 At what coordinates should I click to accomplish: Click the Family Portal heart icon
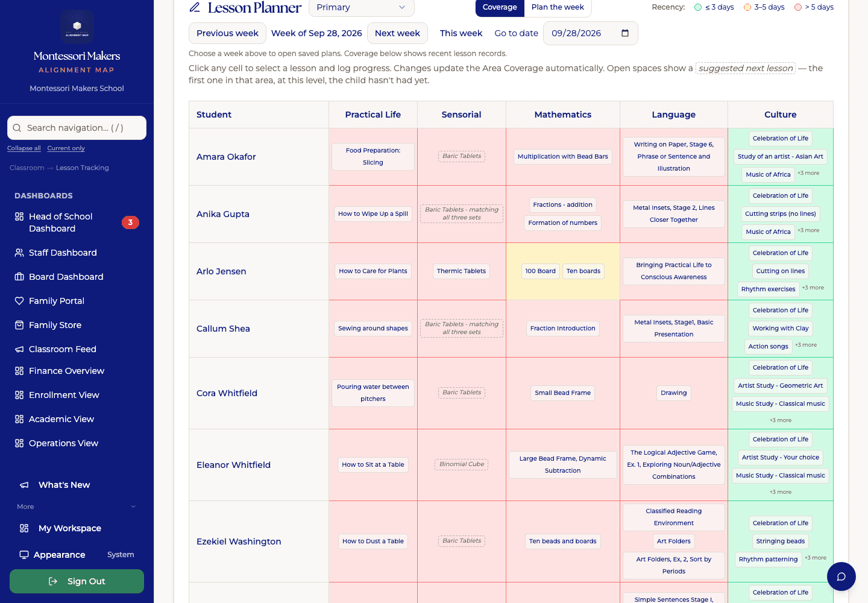19,301
